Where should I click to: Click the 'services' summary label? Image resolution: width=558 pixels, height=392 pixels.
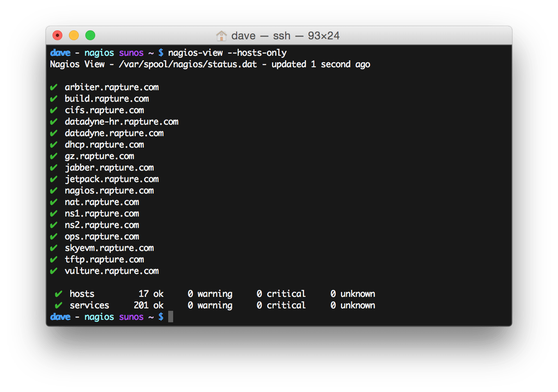pos(89,305)
